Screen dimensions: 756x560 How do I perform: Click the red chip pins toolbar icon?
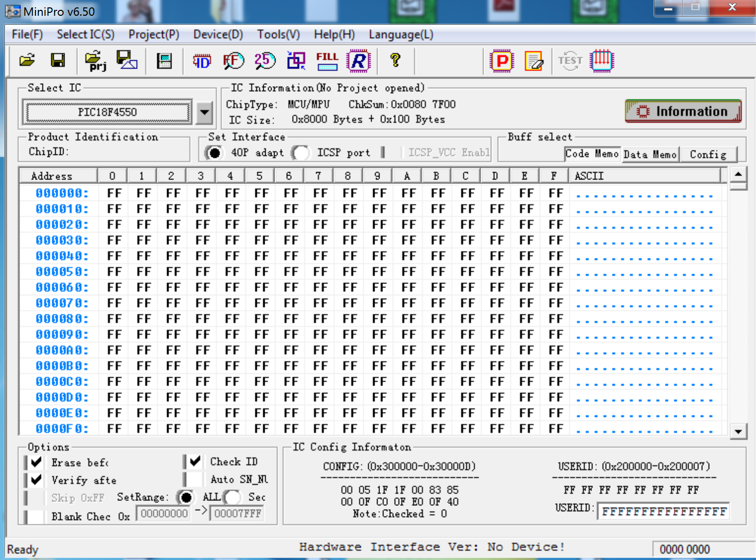[602, 61]
